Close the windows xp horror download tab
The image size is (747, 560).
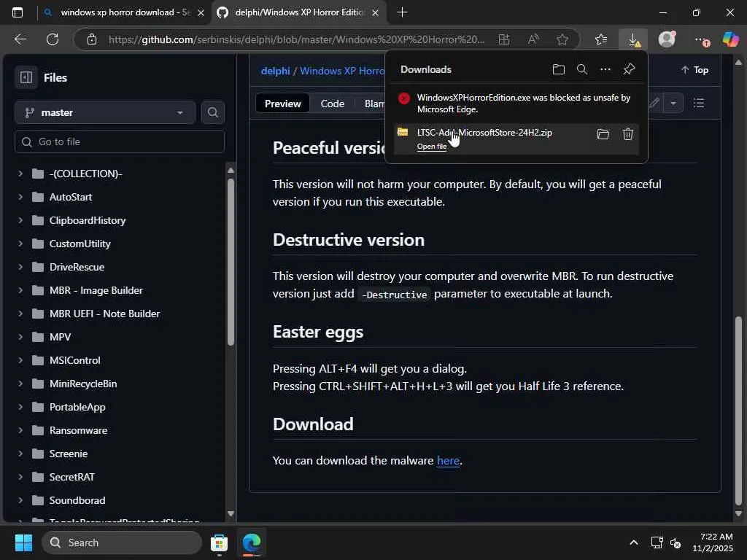click(x=201, y=13)
